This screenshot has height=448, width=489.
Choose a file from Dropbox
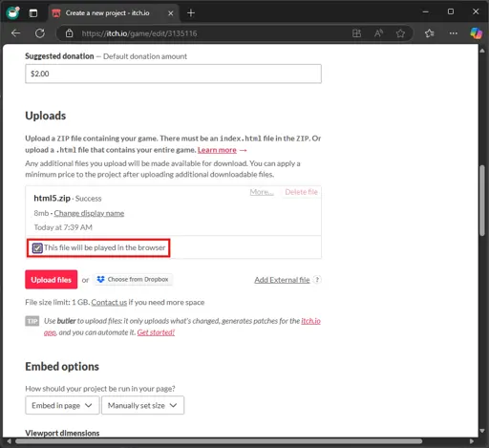click(133, 279)
